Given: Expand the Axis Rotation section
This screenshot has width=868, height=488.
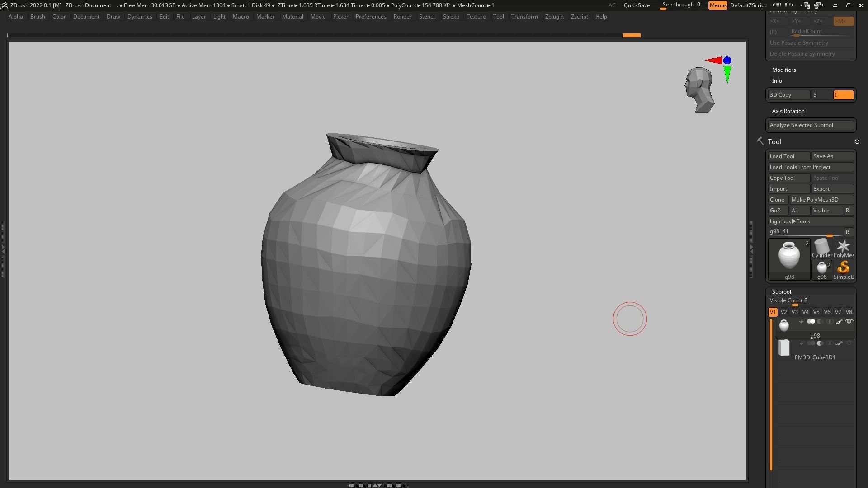Looking at the screenshot, I should click(788, 111).
